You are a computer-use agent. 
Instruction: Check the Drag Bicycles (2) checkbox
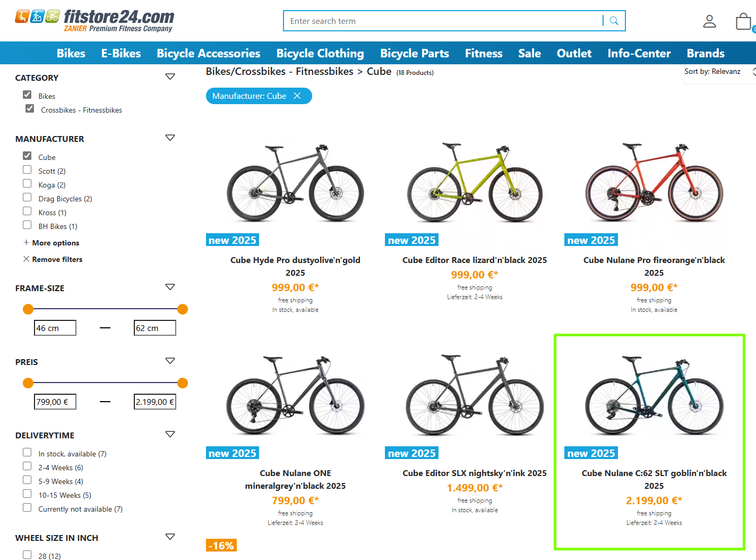pyautogui.click(x=27, y=197)
